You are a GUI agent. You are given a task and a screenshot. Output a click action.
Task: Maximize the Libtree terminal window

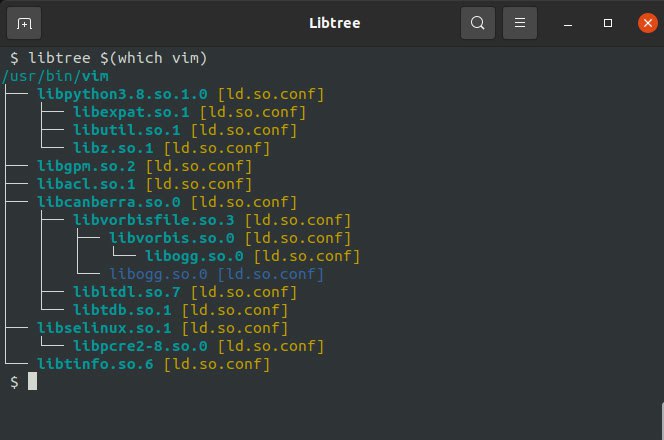click(x=607, y=22)
